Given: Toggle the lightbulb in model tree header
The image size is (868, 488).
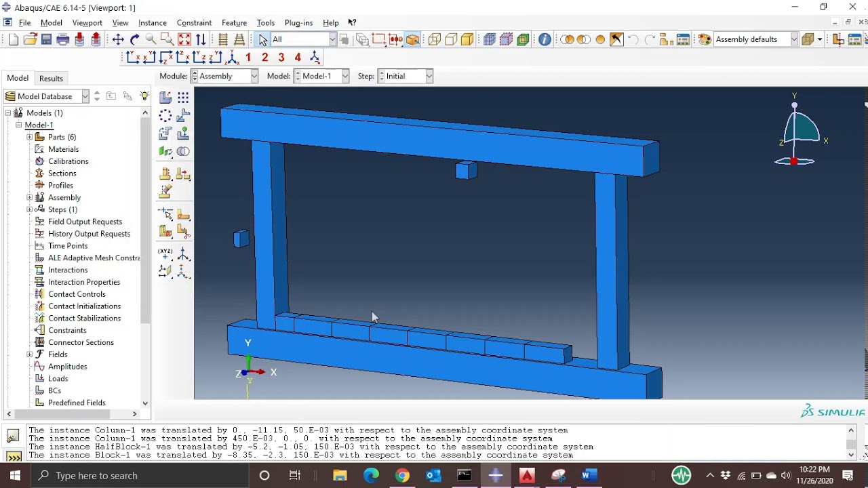Looking at the screenshot, I should [144, 96].
